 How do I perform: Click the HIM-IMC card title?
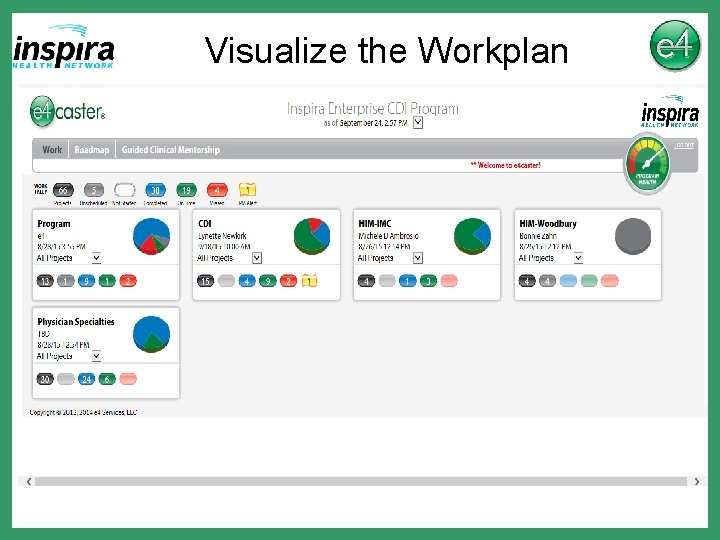(x=375, y=224)
